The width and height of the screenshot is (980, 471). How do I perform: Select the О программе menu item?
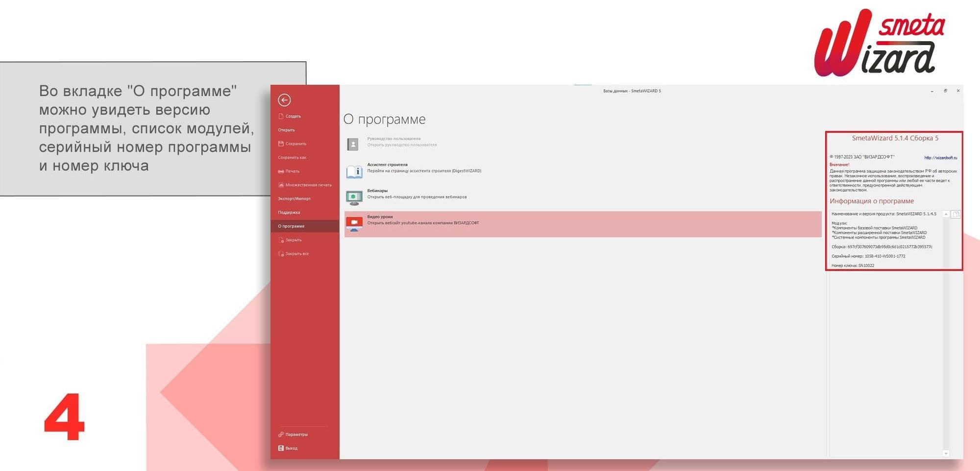(305, 226)
